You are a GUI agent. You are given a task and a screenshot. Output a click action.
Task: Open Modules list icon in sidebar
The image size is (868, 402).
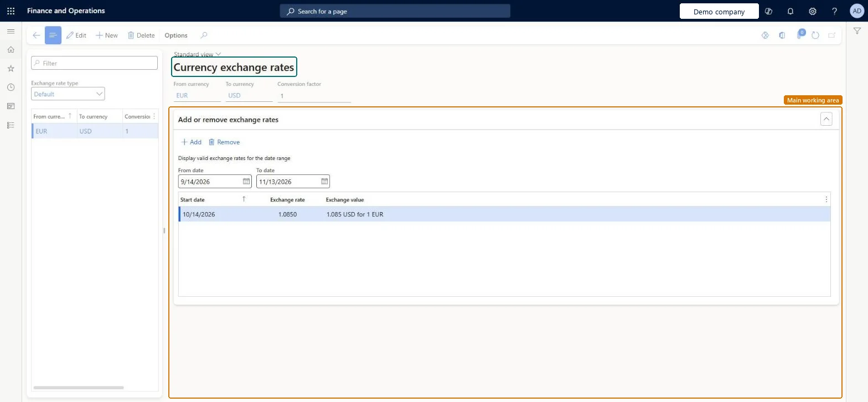[11, 125]
